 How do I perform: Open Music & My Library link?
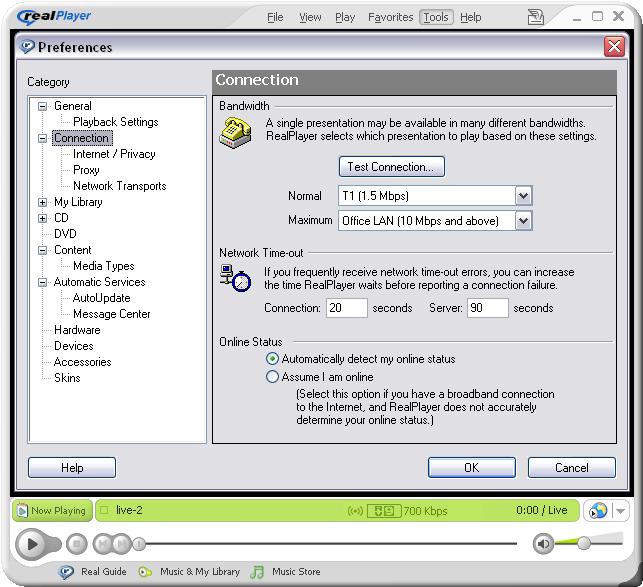coord(189,571)
